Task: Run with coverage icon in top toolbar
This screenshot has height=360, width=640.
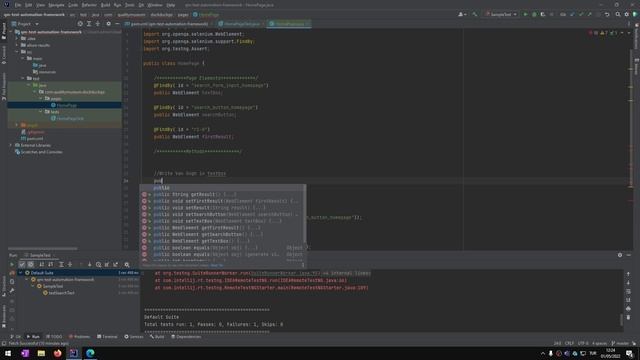Action: click(x=543, y=14)
